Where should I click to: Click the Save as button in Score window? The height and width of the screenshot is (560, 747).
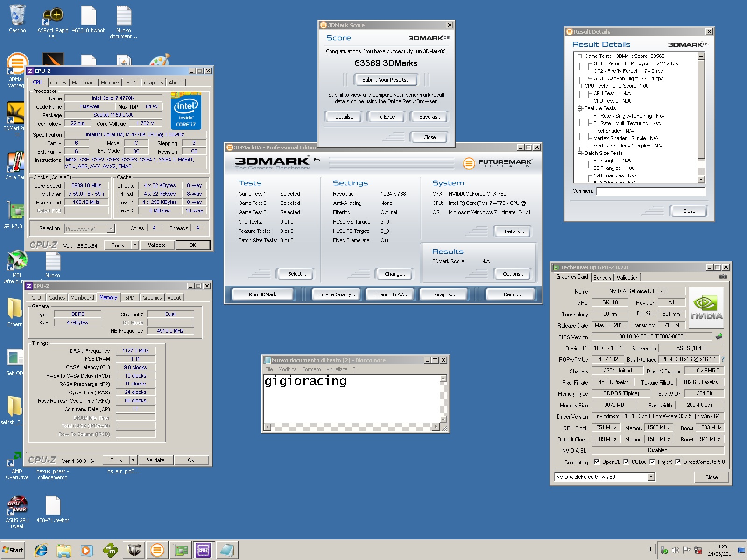[430, 117]
